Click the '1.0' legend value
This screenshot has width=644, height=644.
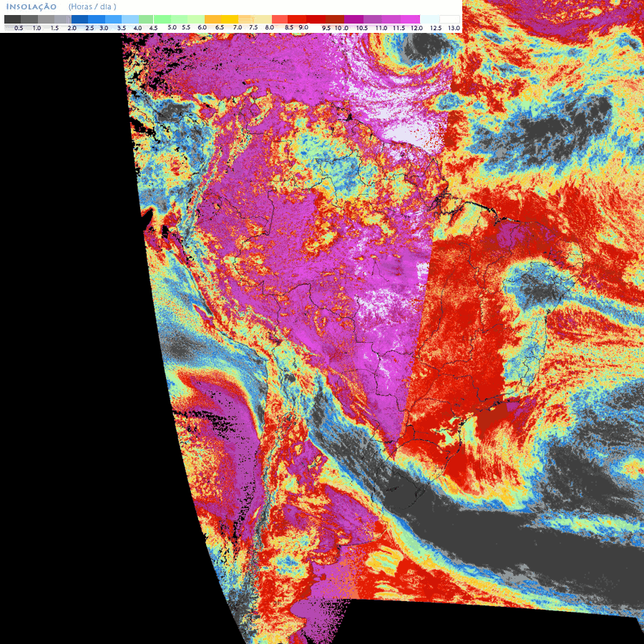click(x=36, y=28)
